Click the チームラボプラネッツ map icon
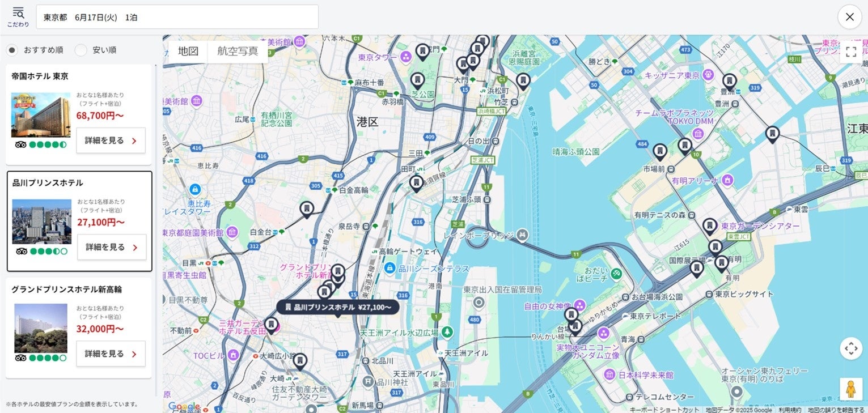868x413 pixels. pyautogui.click(x=698, y=134)
